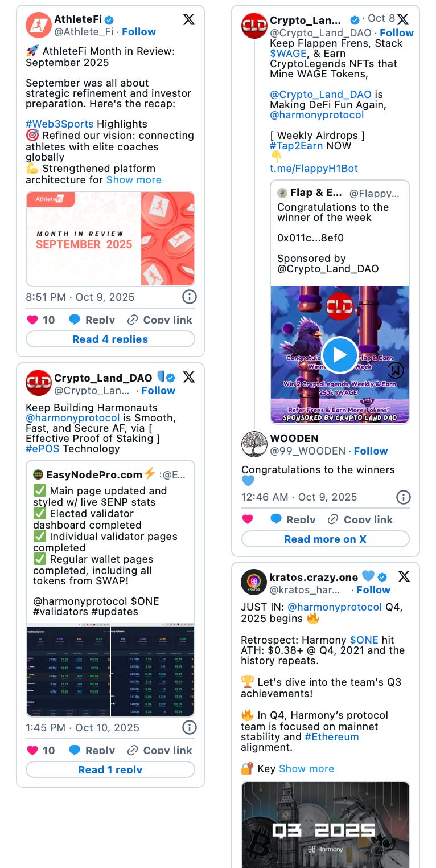
Task: Copy link of the EasyNodePro quote tweet
Action: click(x=160, y=750)
